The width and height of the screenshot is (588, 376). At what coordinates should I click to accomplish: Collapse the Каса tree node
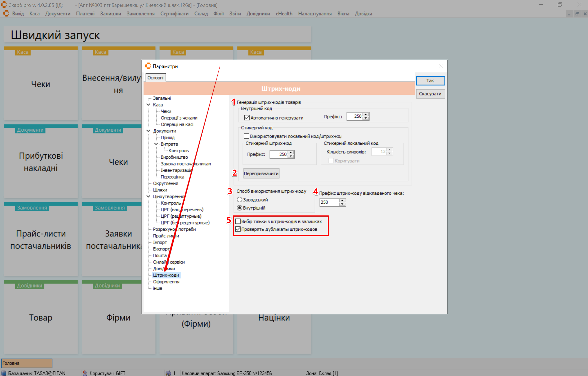(148, 105)
